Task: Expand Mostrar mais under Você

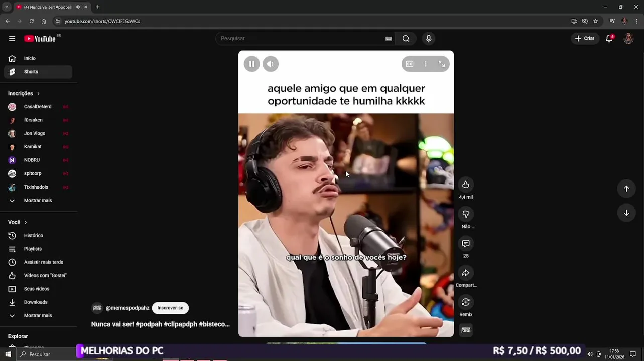Action: 38,316
